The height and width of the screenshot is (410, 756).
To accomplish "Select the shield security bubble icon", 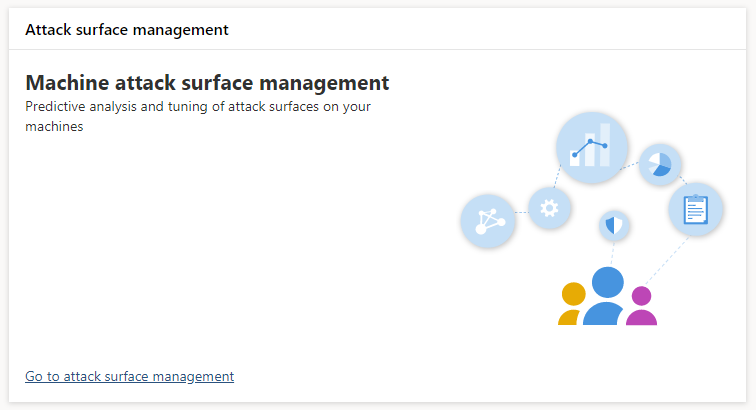I will pos(615,226).
